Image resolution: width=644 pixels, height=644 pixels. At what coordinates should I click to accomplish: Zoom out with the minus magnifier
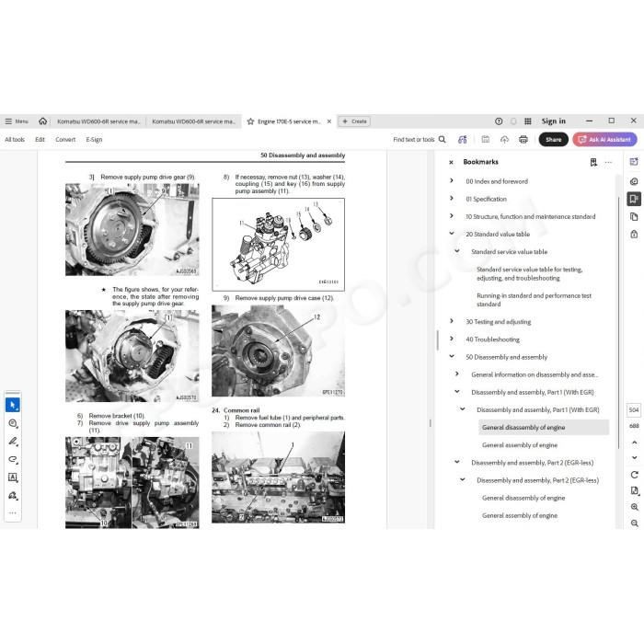(x=635, y=523)
